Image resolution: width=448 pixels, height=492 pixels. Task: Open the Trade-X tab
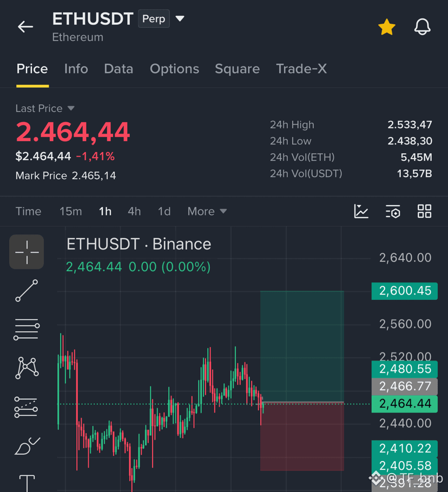(x=301, y=69)
